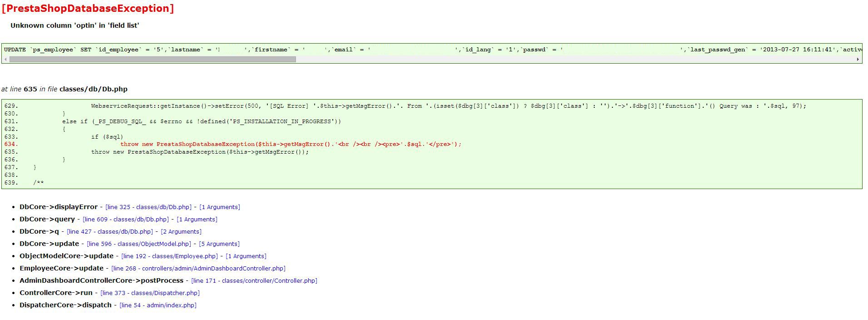Click code line 633 if ($sql)
Screen dimensions: 868x320
[107, 137]
